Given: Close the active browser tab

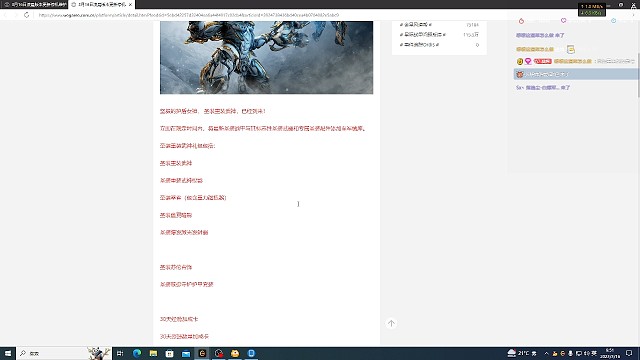Looking at the screenshot, I should [x=130, y=4].
